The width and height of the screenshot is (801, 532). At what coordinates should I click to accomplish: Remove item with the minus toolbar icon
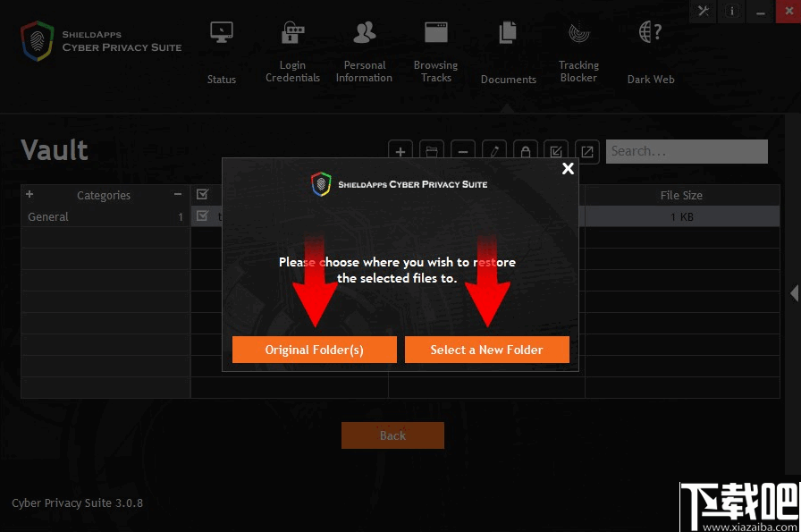463,152
